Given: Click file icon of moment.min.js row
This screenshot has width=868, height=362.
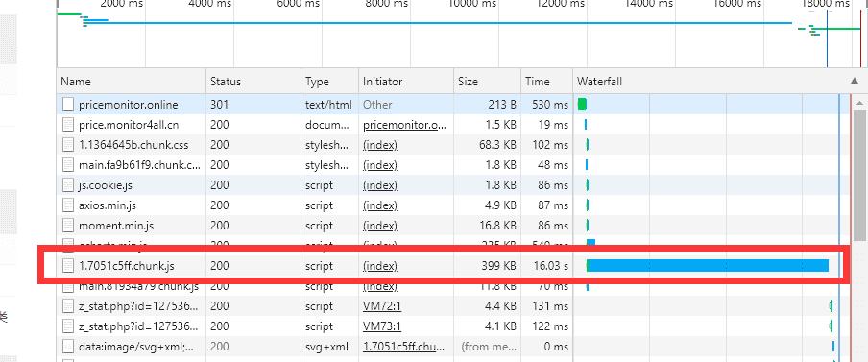Looking at the screenshot, I should (x=67, y=226).
